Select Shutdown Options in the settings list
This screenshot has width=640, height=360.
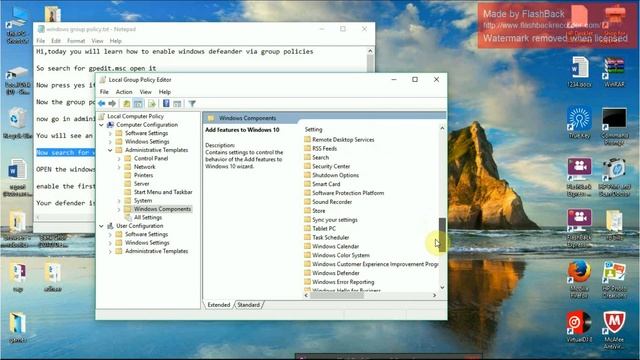tap(335, 175)
